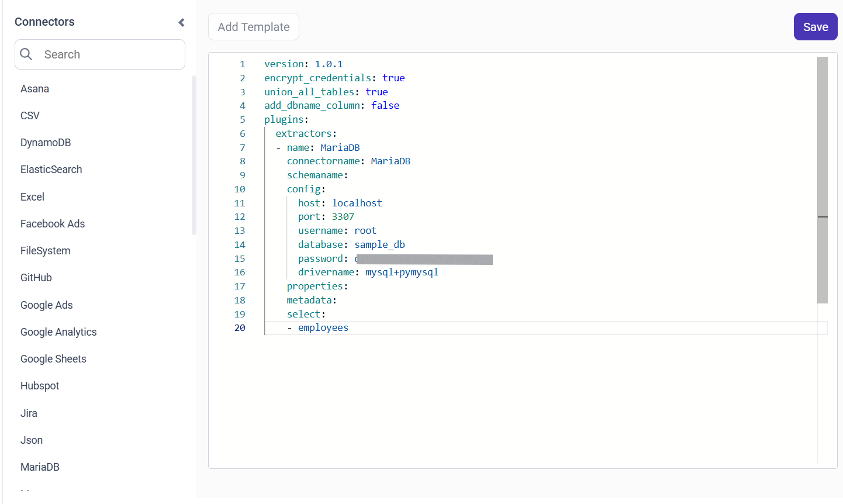Select the GitHub connector
The height and width of the screenshot is (504, 843).
(x=36, y=277)
